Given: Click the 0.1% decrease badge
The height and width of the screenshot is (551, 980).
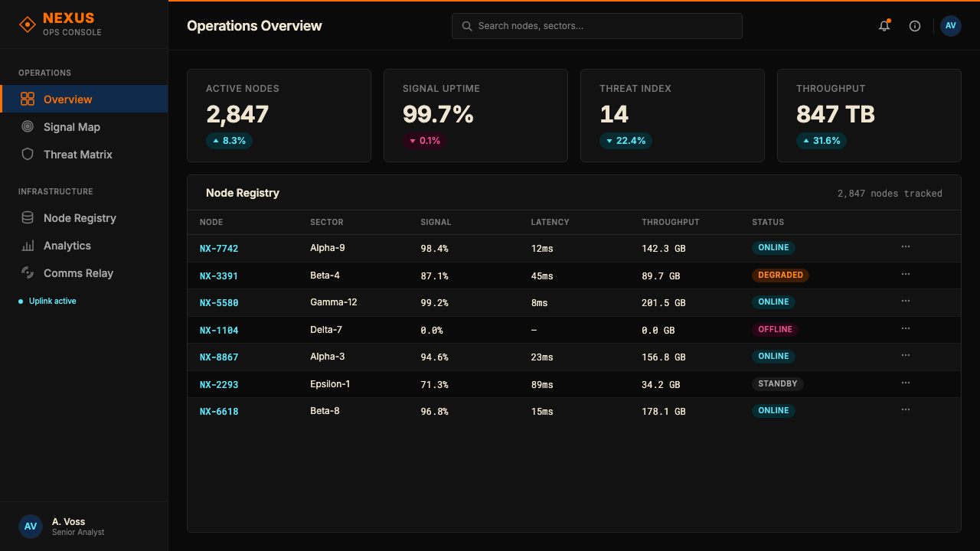Looking at the screenshot, I should 425,141.
